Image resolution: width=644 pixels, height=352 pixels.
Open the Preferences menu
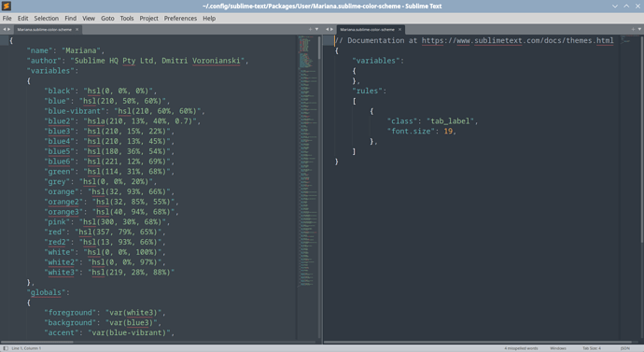pos(180,18)
